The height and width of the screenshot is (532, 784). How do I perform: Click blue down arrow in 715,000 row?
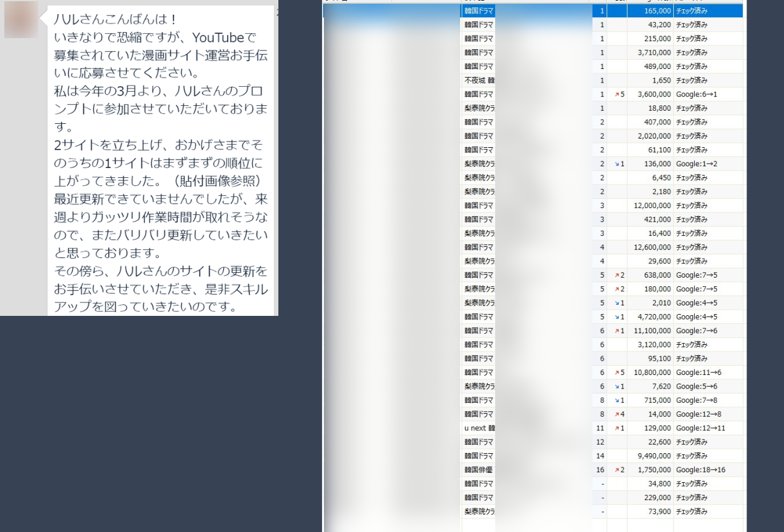(x=616, y=400)
